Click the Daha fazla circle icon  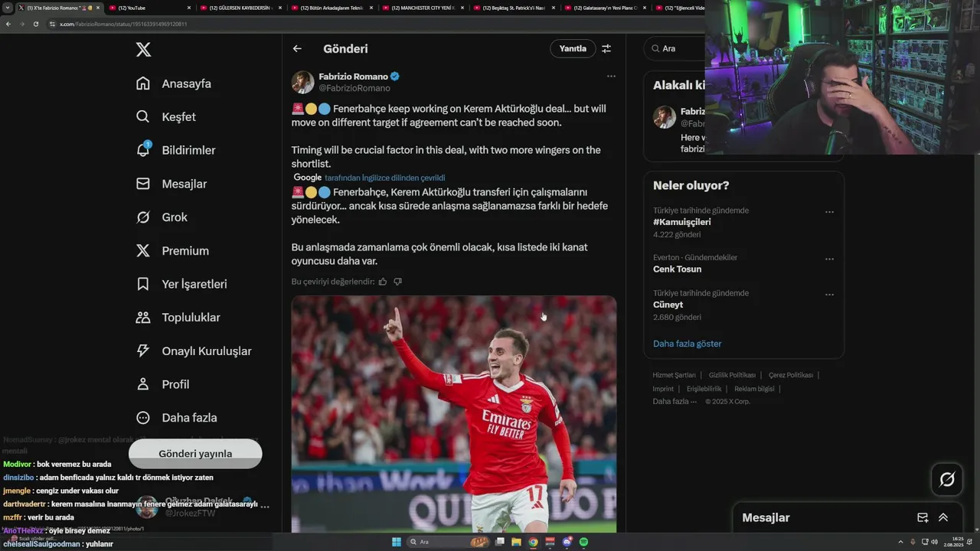click(143, 418)
